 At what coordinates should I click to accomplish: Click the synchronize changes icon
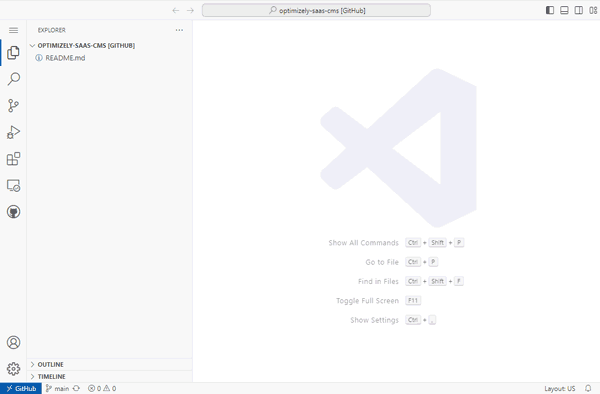[x=77, y=389]
